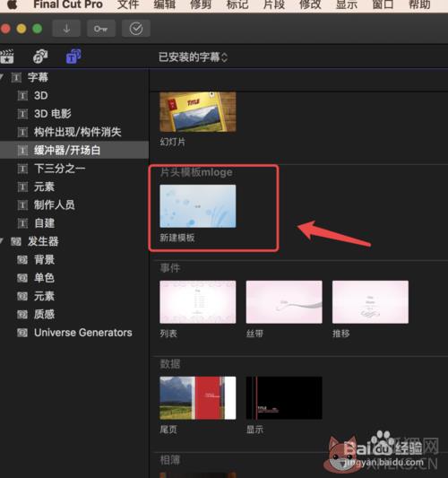
Task: Click the title icon beside 3D 电影
Action: point(22,114)
